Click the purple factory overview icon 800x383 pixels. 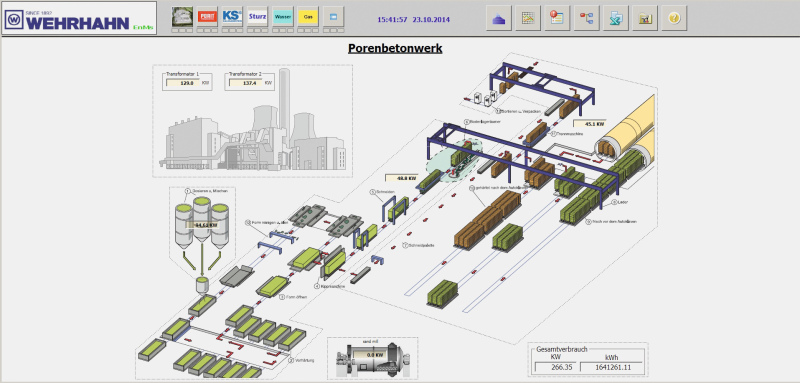coord(498,18)
